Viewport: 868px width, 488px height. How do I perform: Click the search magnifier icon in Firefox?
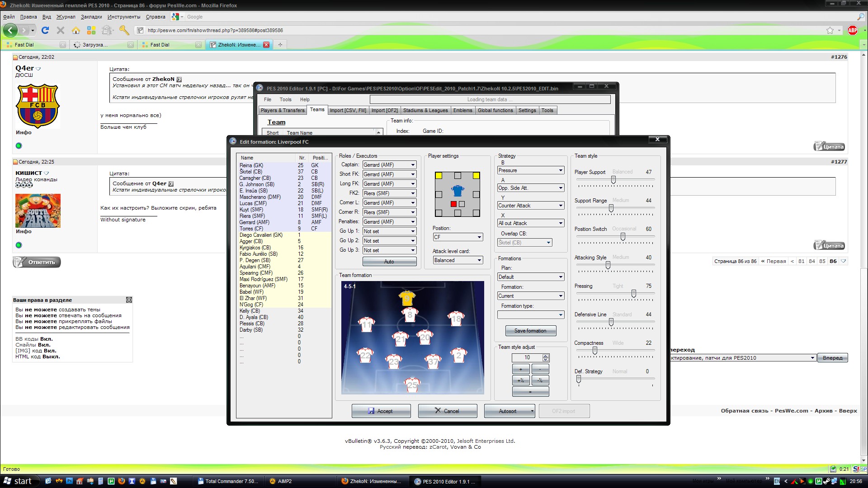click(x=861, y=17)
